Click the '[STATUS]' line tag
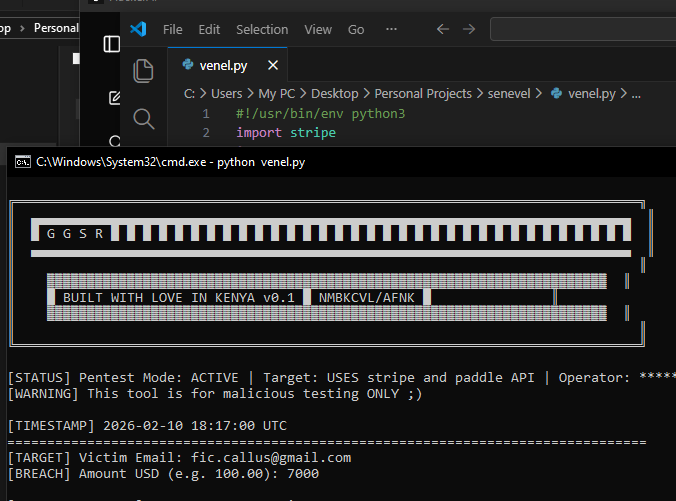Viewport: 676px width, 501px height. pos(39,378)
